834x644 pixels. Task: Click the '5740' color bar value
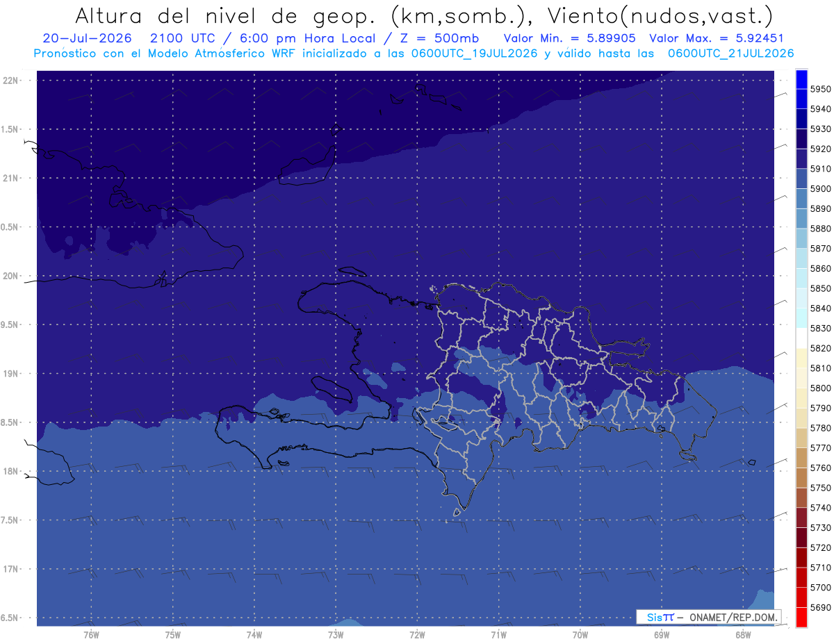(820, 508)
